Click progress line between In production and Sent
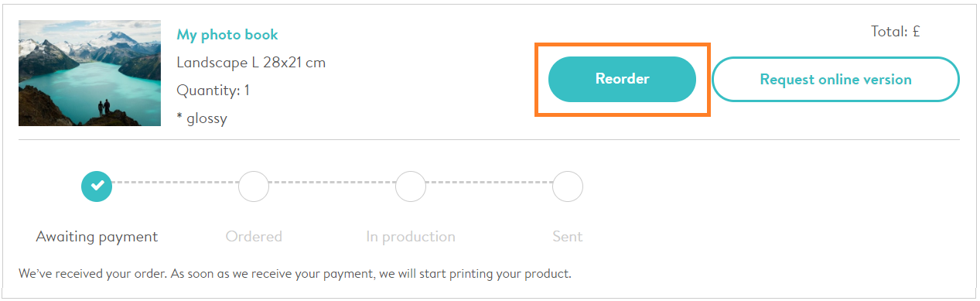Viewport: 980px width, 301px height. tap(490, 183)
